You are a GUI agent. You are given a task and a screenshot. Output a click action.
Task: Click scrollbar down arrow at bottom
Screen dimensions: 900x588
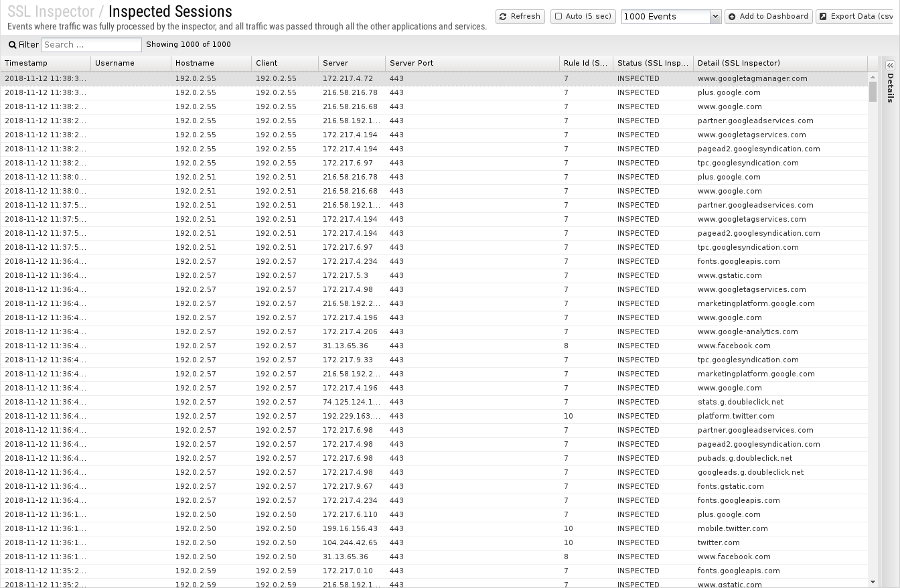point(873,582)
